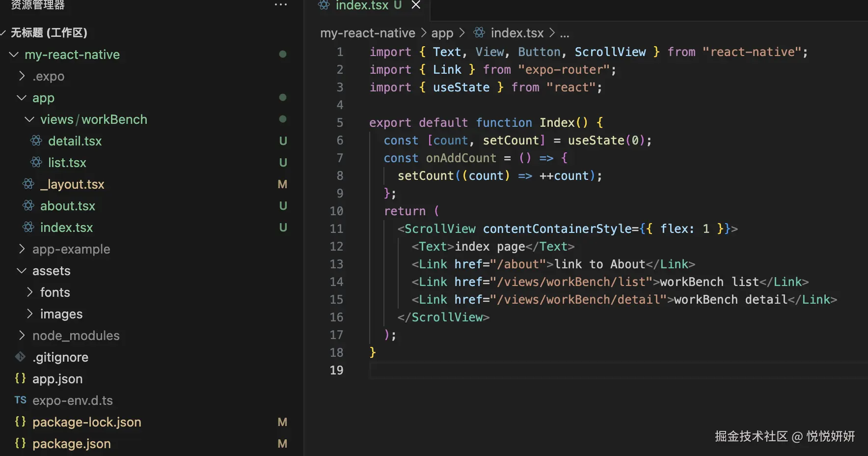The image size is (868, 456).
Task: Collapse the my-react-native folder
Action: [14, 55]
